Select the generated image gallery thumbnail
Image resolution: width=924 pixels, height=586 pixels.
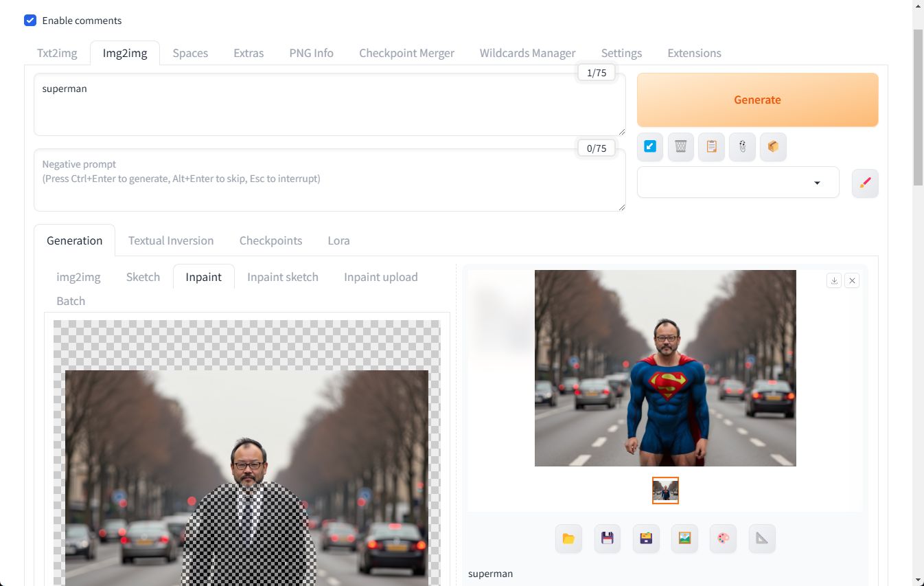(x=665, y=491)
